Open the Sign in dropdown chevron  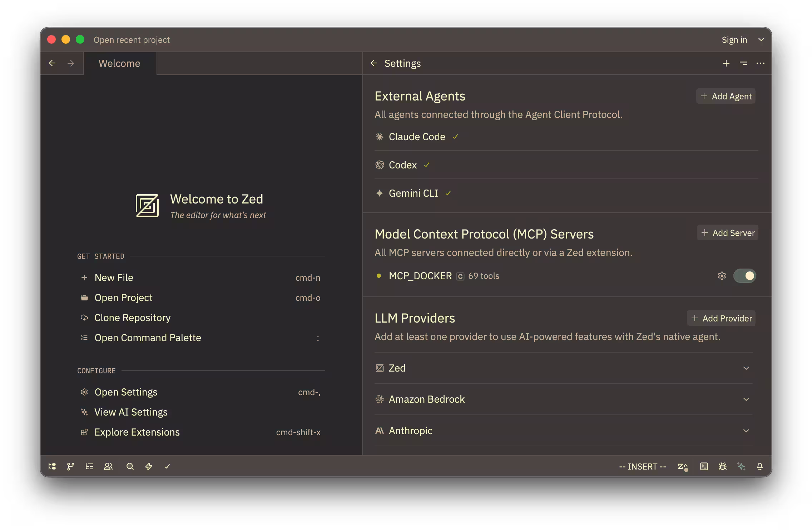(x=761, y=39)
